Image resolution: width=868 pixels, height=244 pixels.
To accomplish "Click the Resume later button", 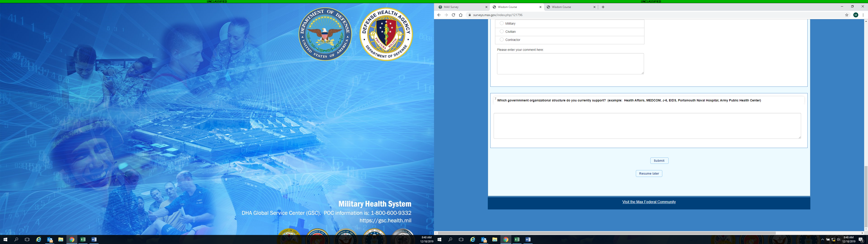I will pos(649,174).
